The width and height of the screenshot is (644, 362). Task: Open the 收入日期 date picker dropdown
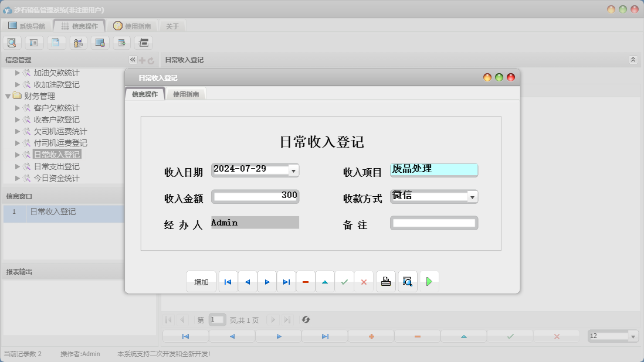[x=293, y=170]
